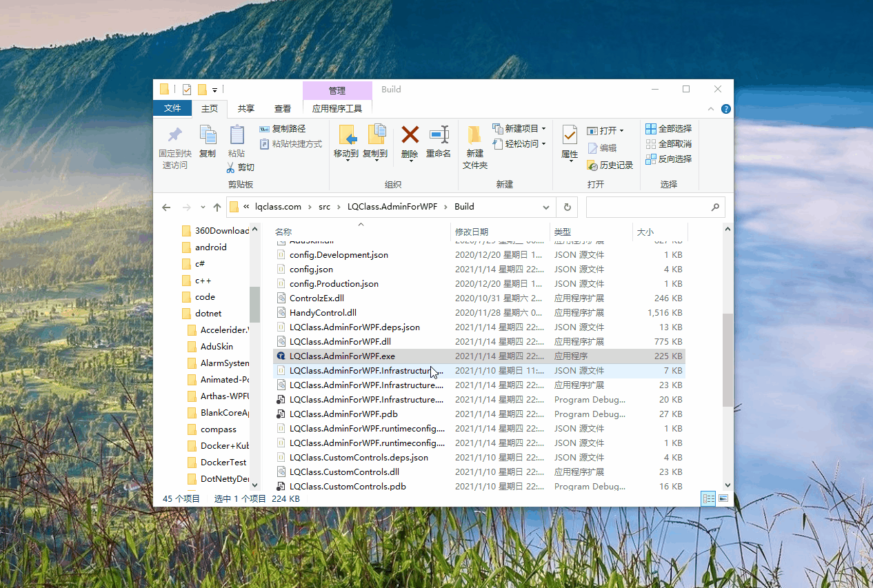Click src breadcrumb segment
The width and height of the screenshot is (873, 588).
pyautogui.click(x=324, y=207)
